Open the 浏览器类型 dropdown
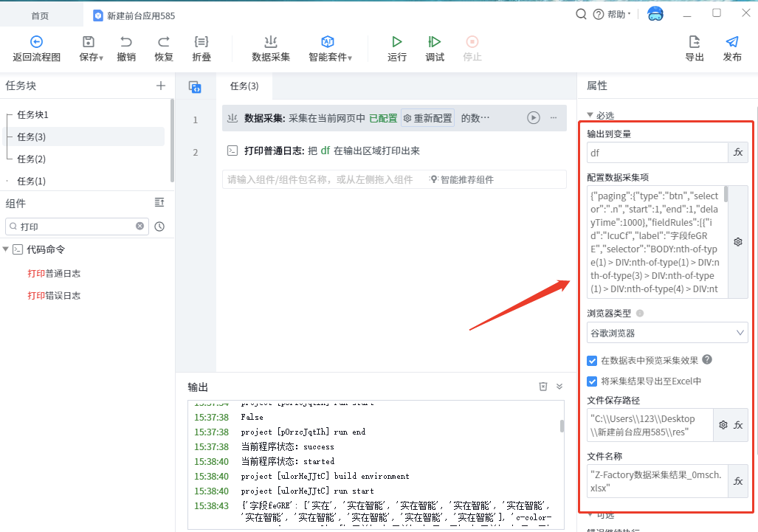This screenshot has height=532, width=758. pyautogui.click(x=667, y=333)
